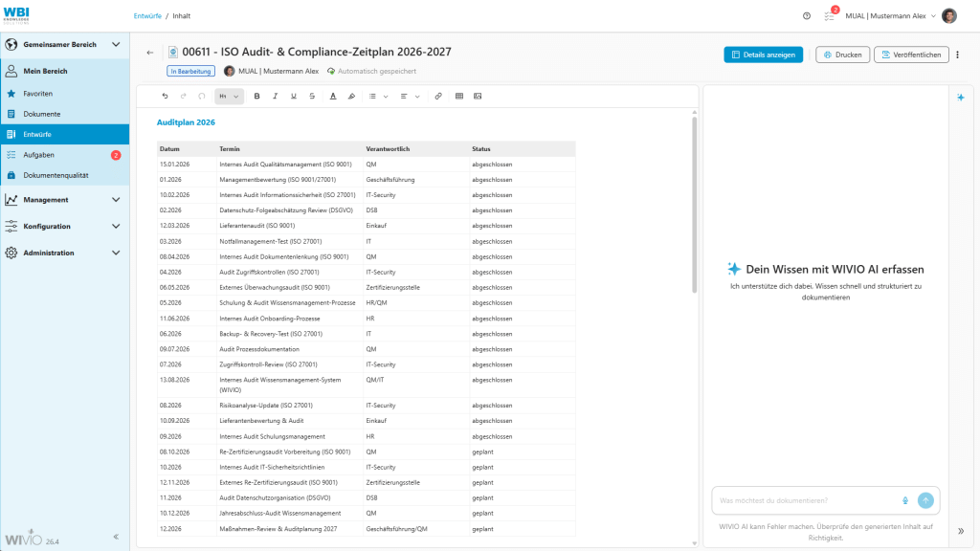This screenshot has height=551, width=980.
Task: Click the WIVIO AI sparkle icon
Action: [x=961, y=98]
